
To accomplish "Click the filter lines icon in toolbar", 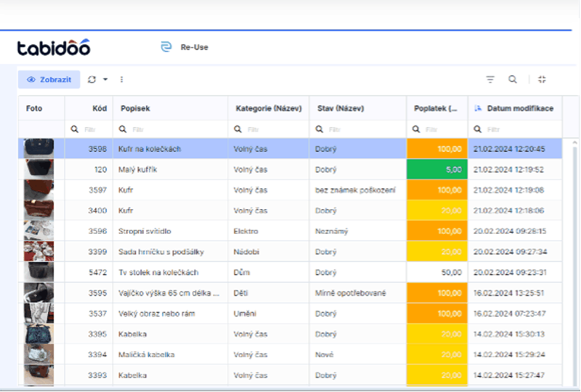I will point(490,79).
